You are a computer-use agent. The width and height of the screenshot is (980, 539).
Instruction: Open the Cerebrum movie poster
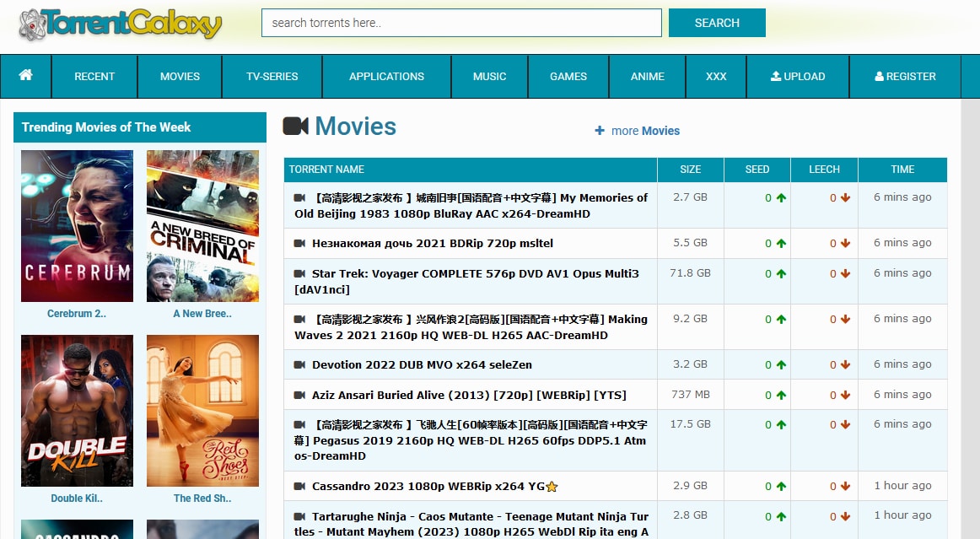77,226
